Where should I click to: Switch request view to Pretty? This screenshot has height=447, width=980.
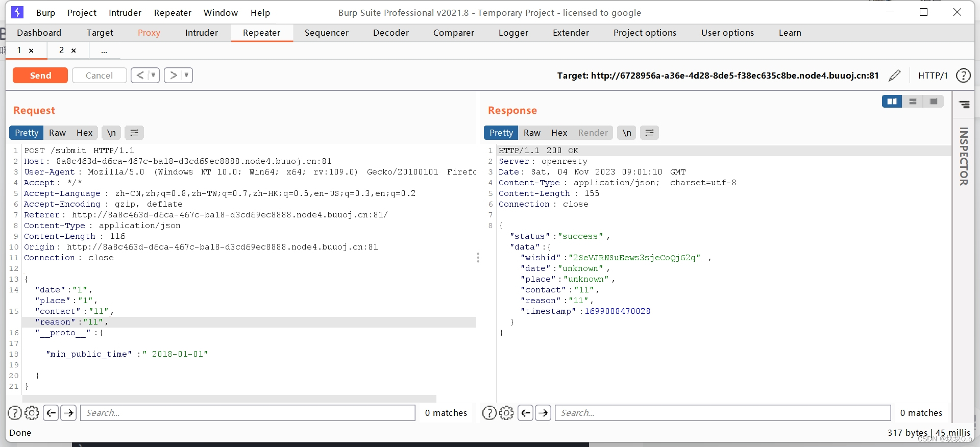[x=27, y=133]
